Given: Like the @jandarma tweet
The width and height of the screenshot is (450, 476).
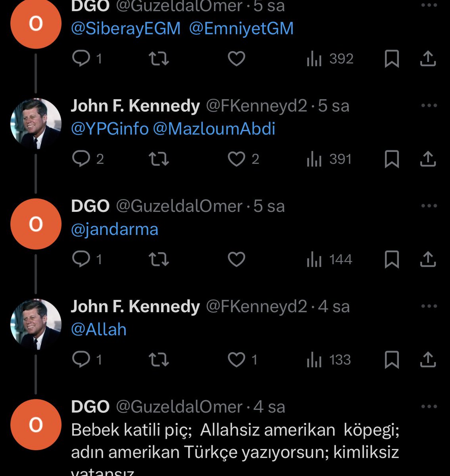Looking at the screenshot, I should coord(237,259).
